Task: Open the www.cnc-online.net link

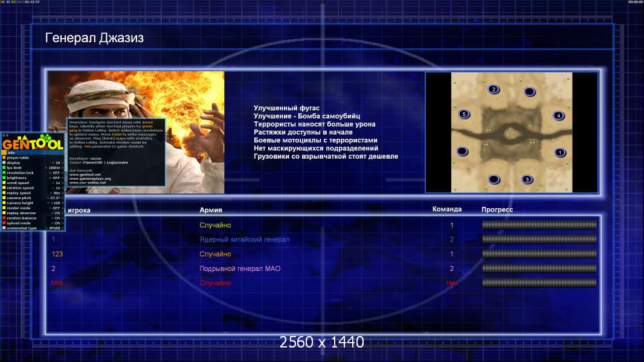Action: [x=88, y=182]
